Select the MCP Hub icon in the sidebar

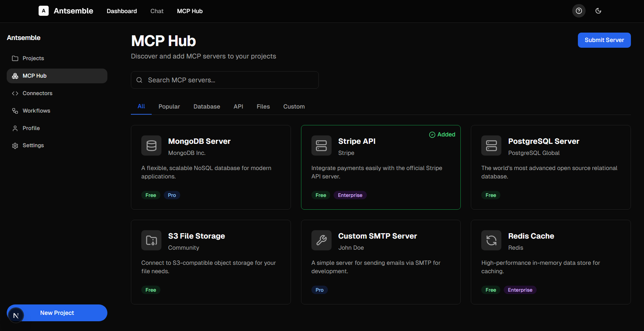[x=15, y=76]
